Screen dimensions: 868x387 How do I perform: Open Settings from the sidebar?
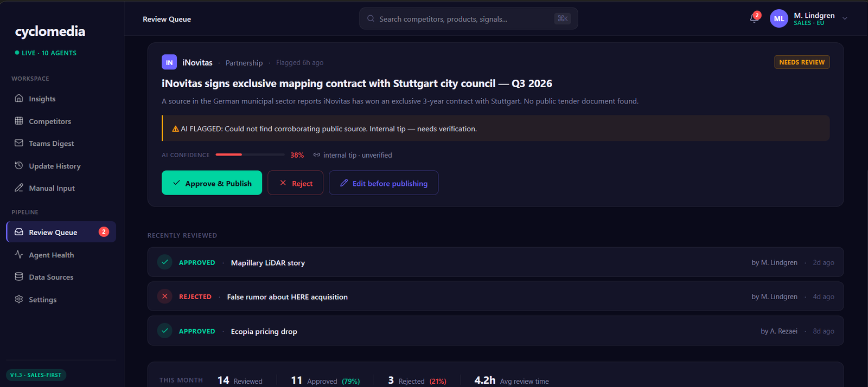pyautogui.click(x=61, y=299)
